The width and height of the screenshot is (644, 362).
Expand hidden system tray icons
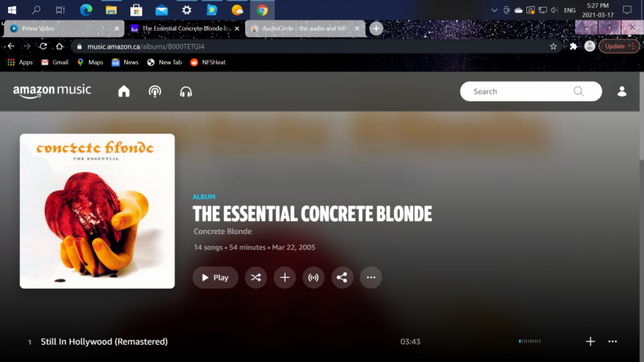tap(494, 10)
